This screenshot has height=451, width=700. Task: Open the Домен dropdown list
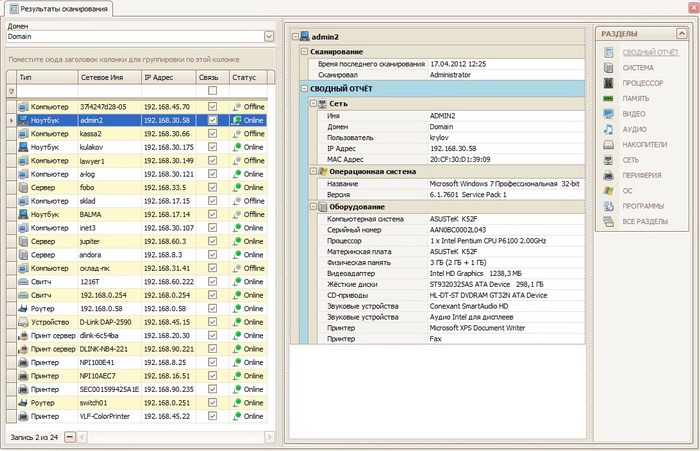[269, 37]
